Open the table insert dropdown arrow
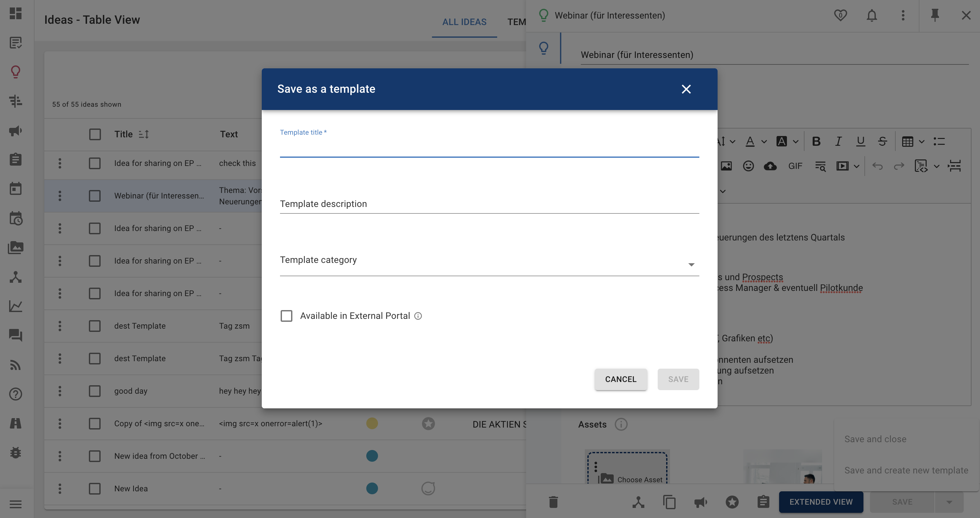 pyautogui.click(x=921, y=142)
